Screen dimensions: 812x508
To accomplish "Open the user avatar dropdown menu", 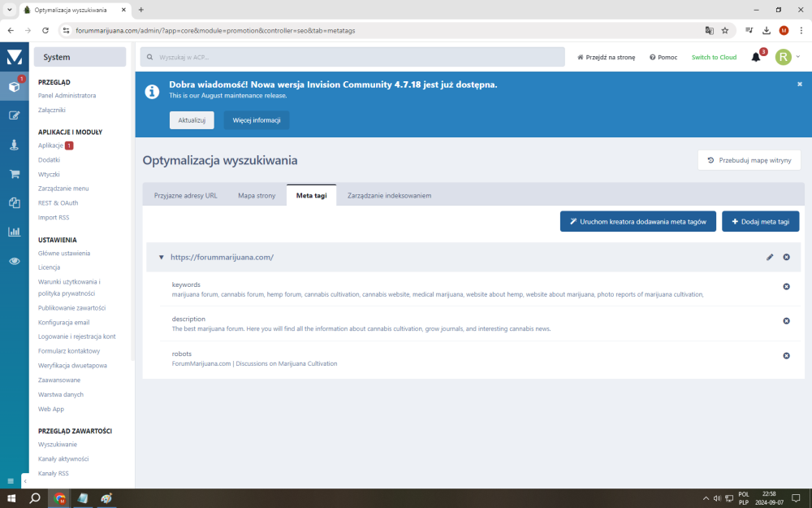I will tap(787, 57).
